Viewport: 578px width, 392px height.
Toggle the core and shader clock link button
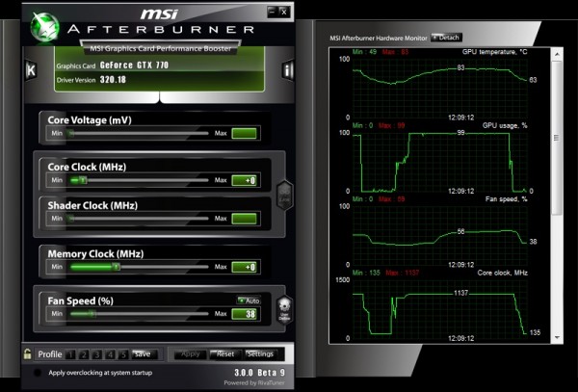pos(284,196)
